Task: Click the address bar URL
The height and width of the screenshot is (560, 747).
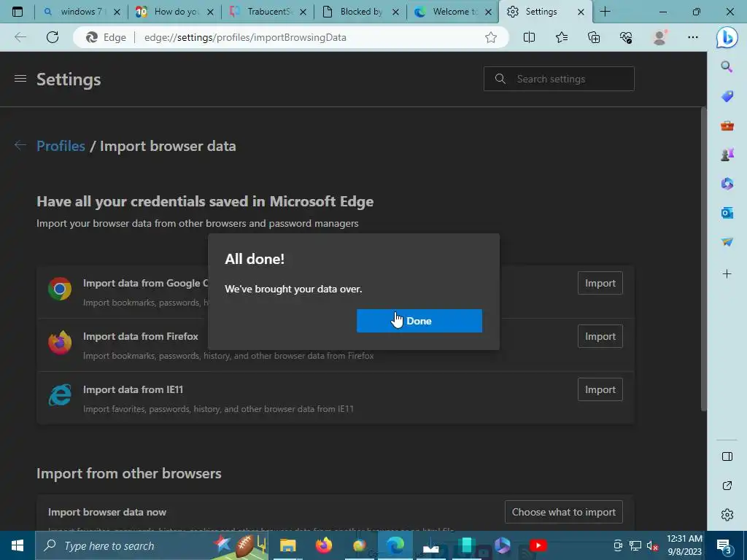Action: click(245, 37)
